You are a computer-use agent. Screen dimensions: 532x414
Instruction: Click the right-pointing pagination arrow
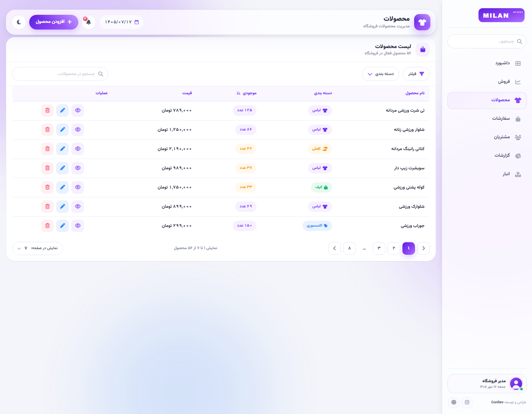(x=423, y=248)
